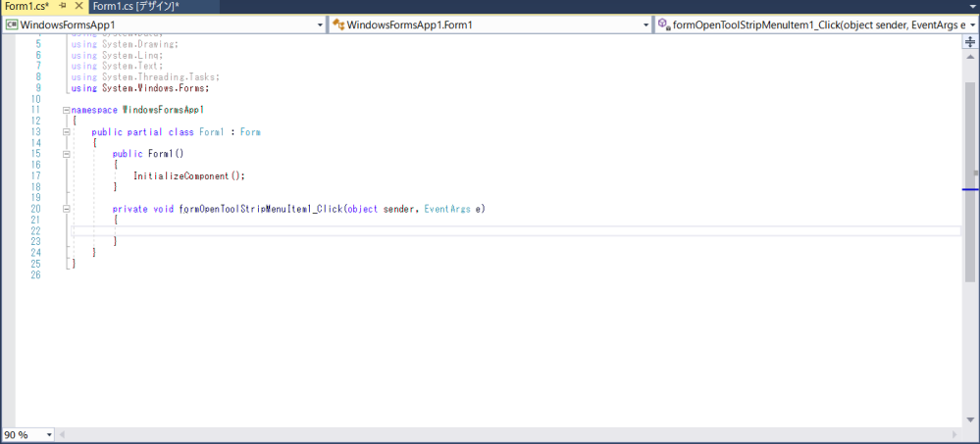Viewport: 980px width, 444px height.
Task: Click the class icon beside WindowsFormsApp1.Form1
Action: pyautogui.click(x=338, y=25)
